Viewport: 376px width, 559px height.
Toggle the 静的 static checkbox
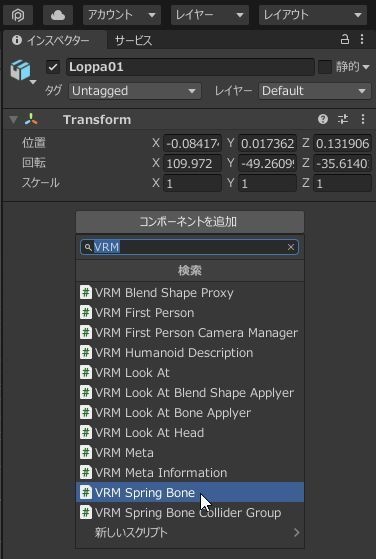pos(325,67)
